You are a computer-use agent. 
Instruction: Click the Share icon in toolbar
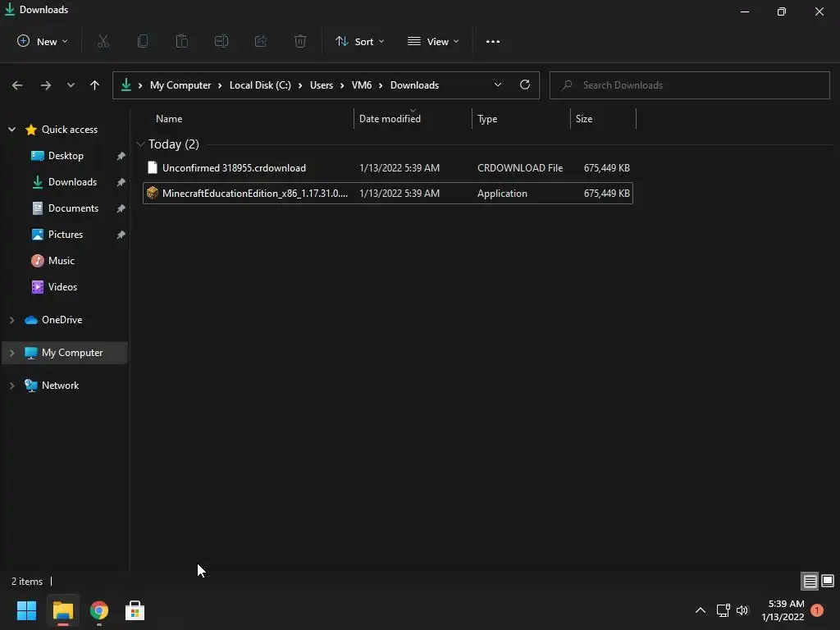tap(260, 41)
